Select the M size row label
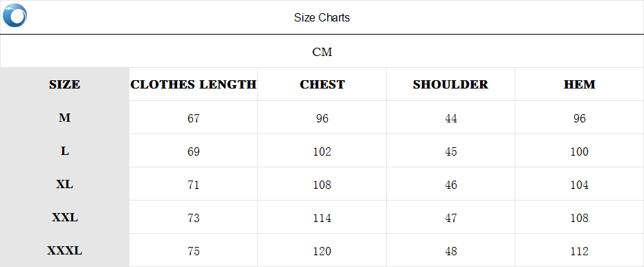Screen dimensions: 644x267 point(64,118)
